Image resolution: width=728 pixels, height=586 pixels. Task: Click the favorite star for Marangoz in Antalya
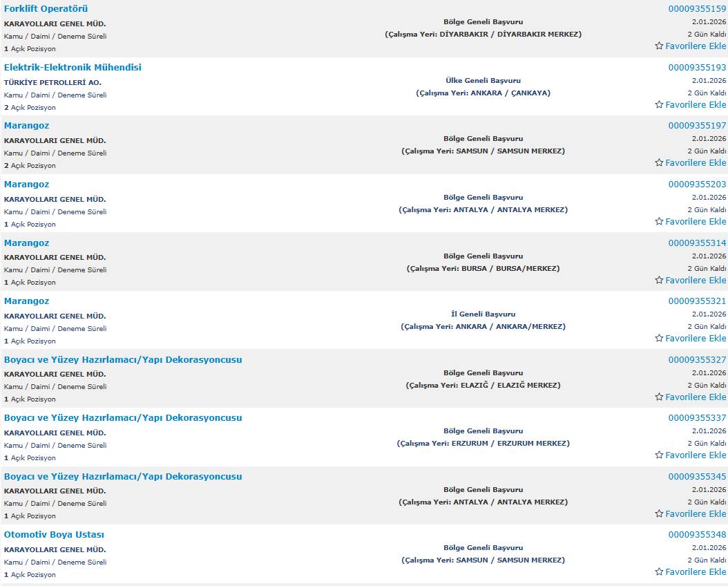click(x=659, y=222)
